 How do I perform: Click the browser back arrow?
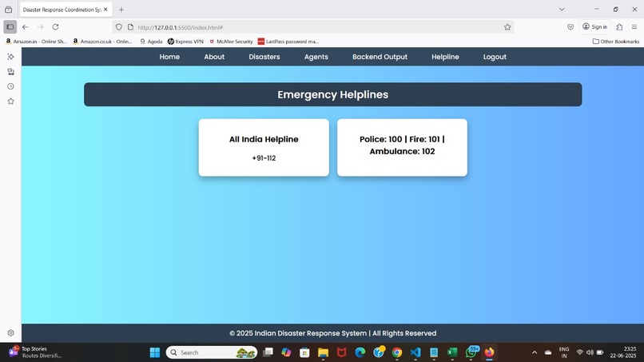point(25,27)
